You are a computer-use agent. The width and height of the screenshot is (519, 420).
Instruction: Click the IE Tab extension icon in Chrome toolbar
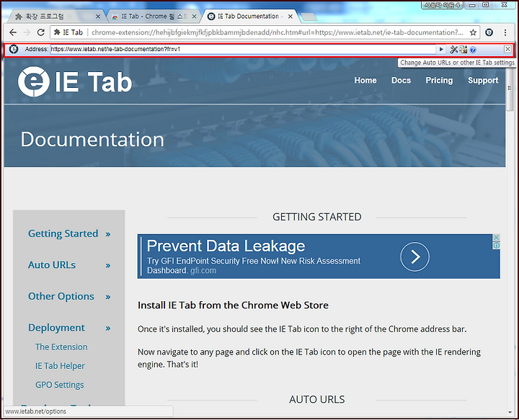pos(489,32)
